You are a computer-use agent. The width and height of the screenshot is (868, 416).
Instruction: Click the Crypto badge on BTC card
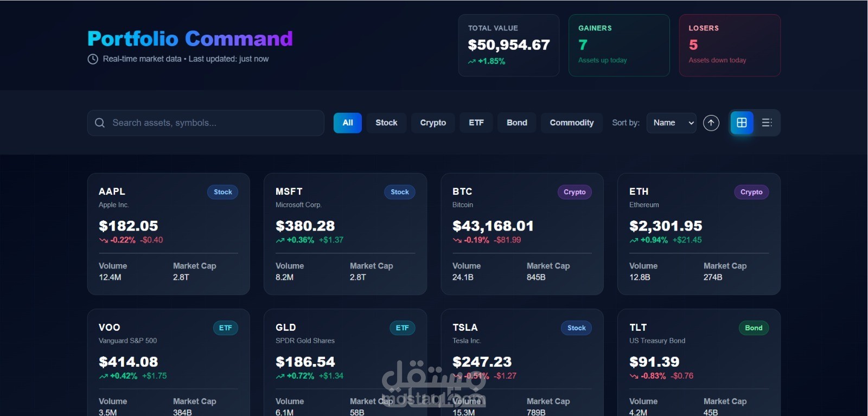pos(575,192)
